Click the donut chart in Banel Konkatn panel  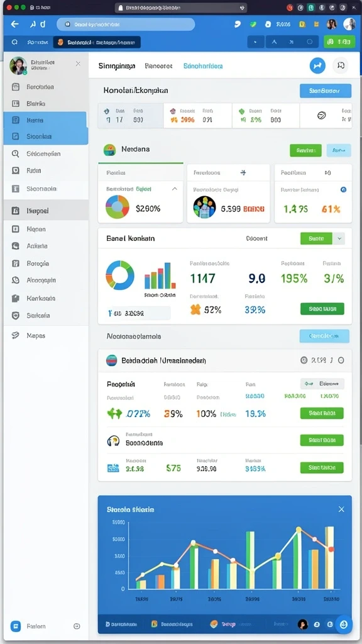tap(120, 275)
